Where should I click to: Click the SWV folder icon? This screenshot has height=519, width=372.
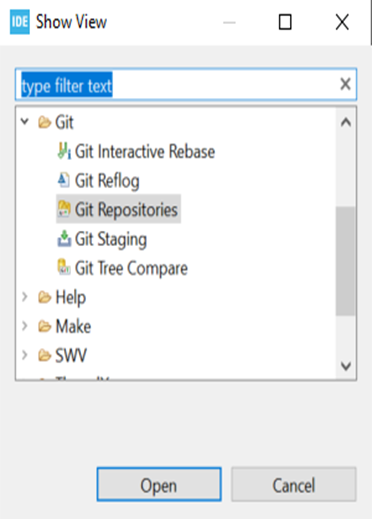44,355
